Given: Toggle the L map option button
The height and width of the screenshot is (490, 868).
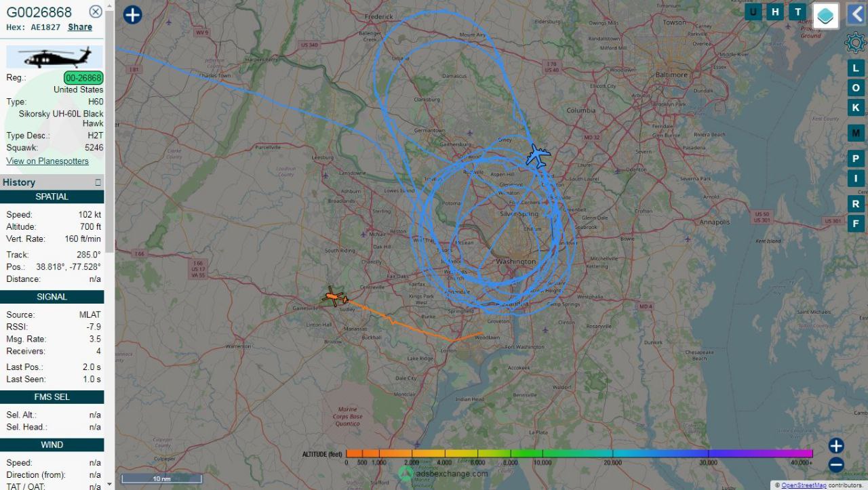Looking at the screenshot, I should [856, 68].
